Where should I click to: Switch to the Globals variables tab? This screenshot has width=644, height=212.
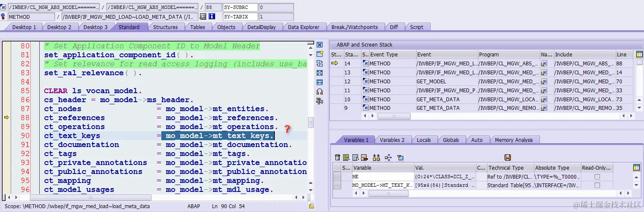[x=451, y=140]
